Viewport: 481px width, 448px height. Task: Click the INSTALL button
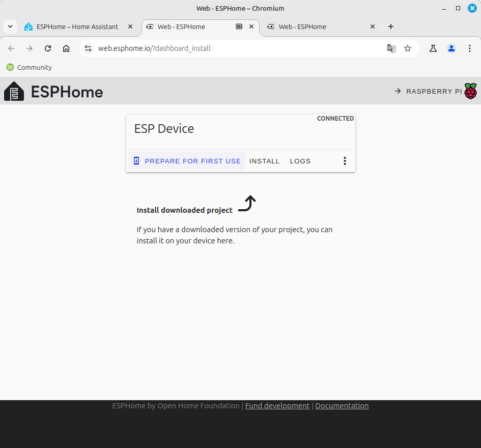coord(265,161)
